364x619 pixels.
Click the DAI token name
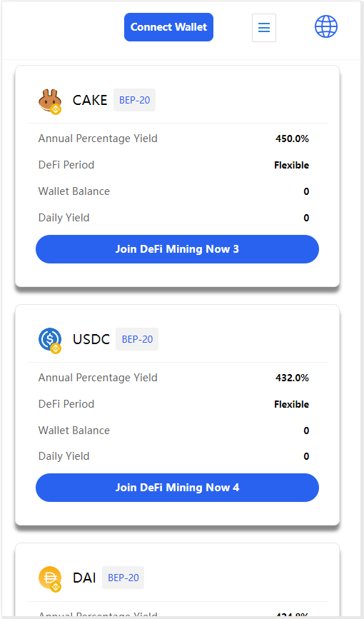(x=84, y=578)
